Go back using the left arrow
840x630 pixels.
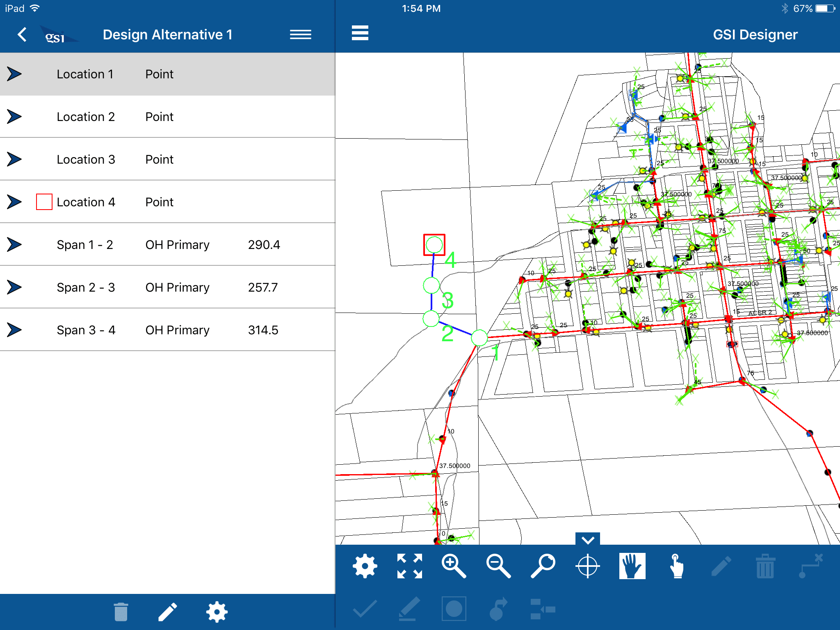pos(23,34)
